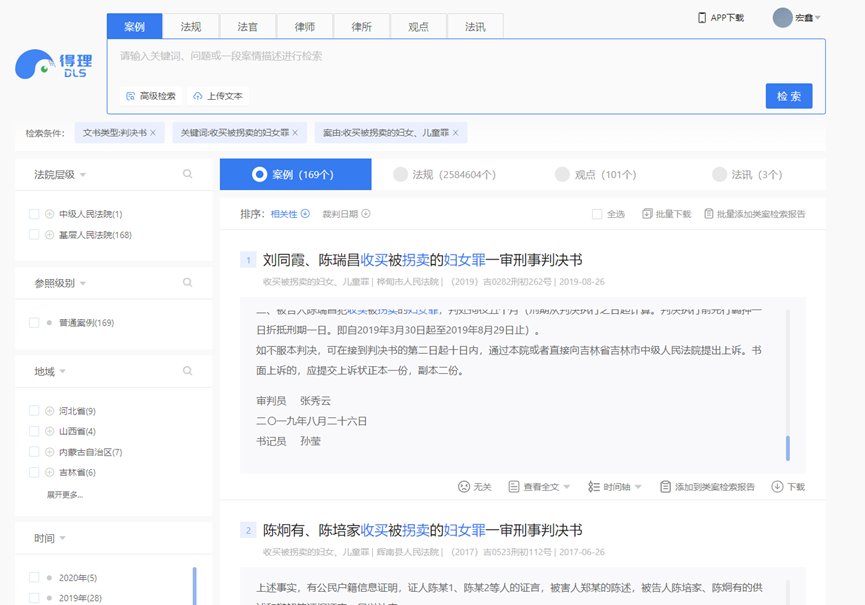Collapse the 法院层级 section
The width and height of the screenshot is (865, 605).
click(x=83, y=175)
